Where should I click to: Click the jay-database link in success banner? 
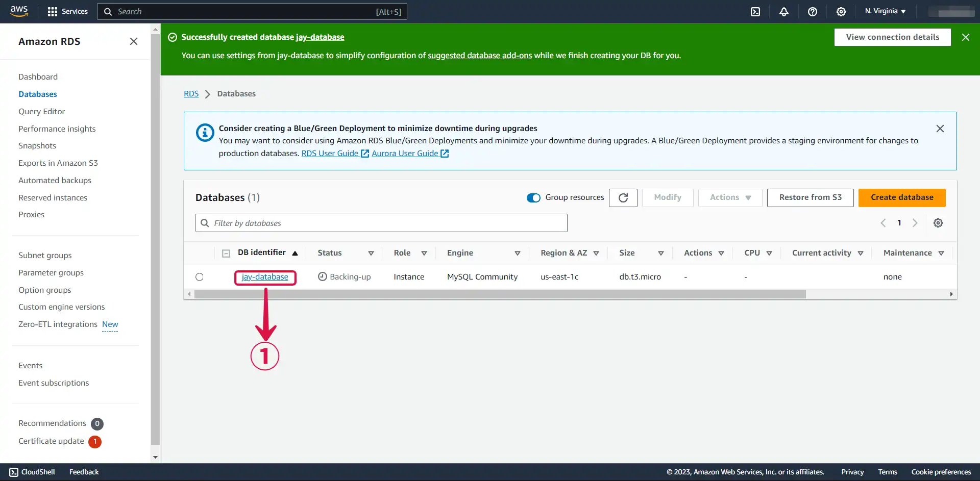(x=320, y=37)
